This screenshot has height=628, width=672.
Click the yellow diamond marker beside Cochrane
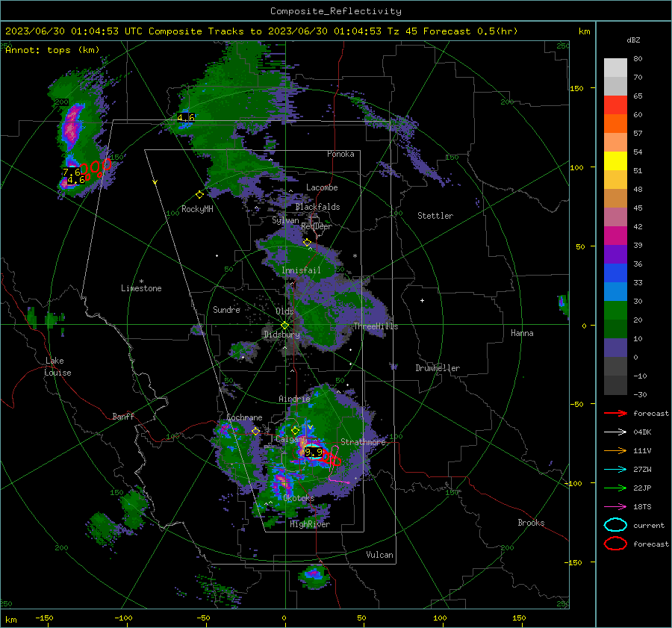coord(255,432)
